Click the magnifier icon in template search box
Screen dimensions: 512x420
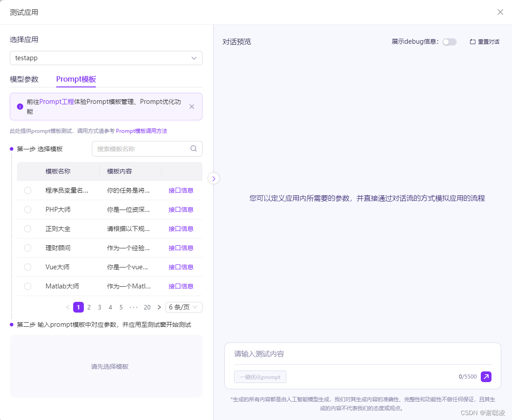tap(194, 148)
